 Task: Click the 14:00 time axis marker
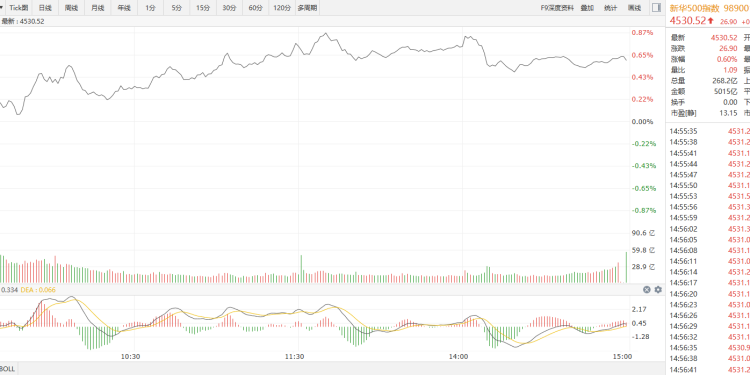pos(459,356)
